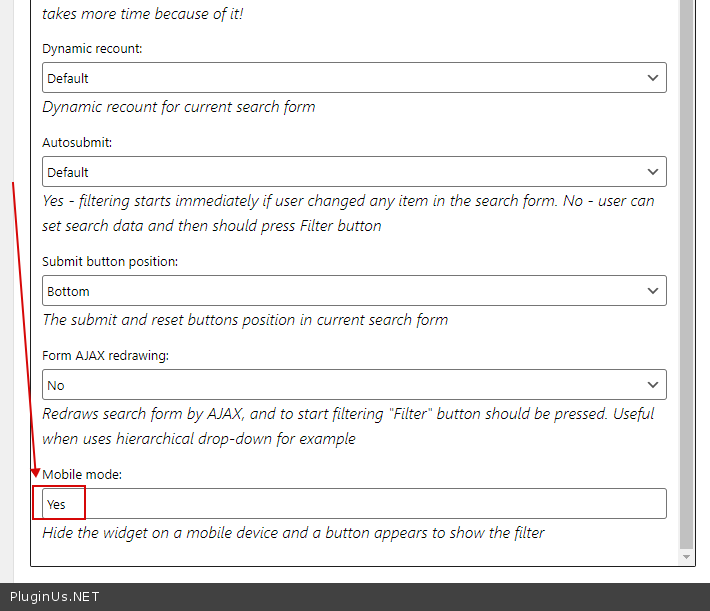Click the PluginUs.NET link in footer
The image size is (710, 611).
click(x=55, y=597)
